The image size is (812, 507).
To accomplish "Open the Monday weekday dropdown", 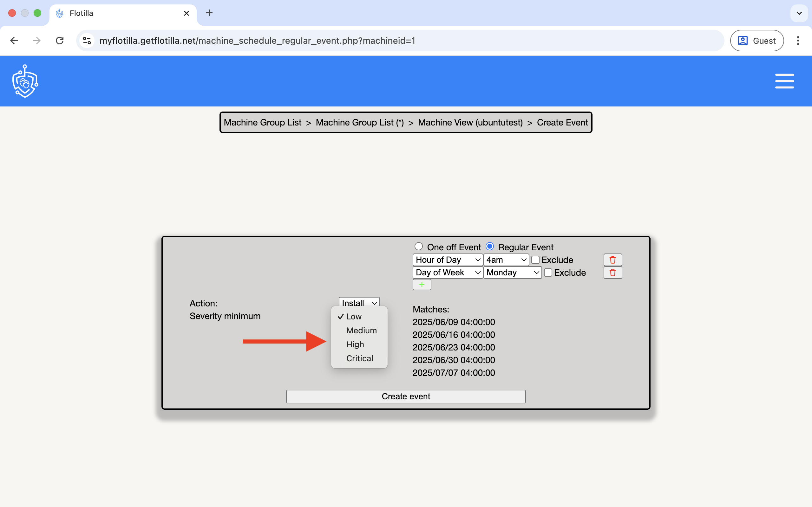I will 512,273.
